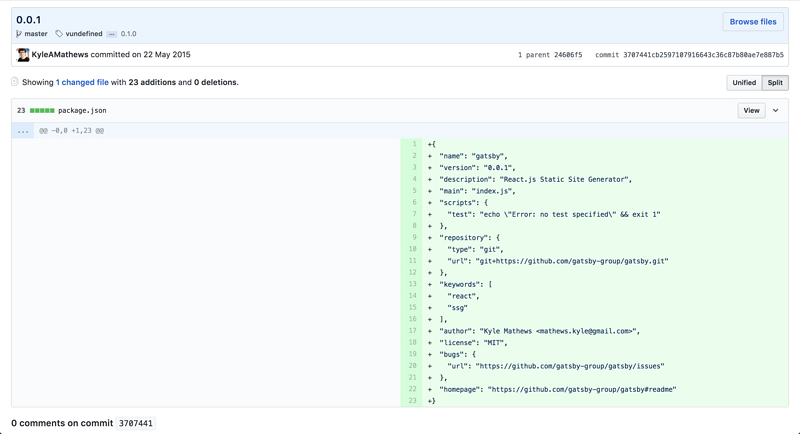
Task: Click the tag icon beside vundefined
Action: [x=59, y=34]
